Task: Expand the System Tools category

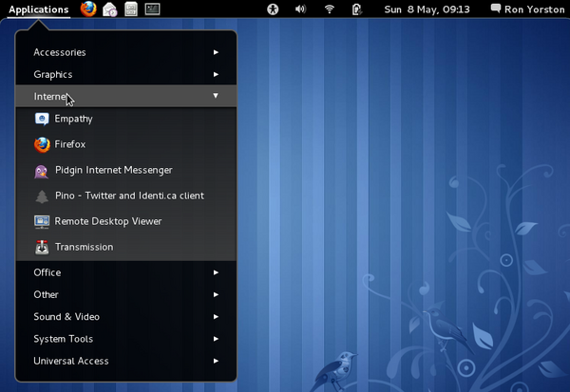Action: tap(126, 339)
